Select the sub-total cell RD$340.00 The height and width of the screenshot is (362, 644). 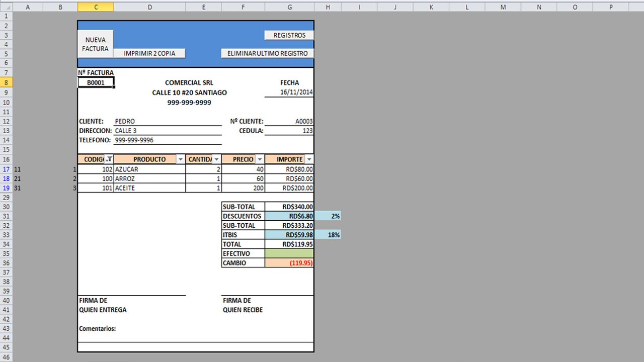click(x=289, y=207)
